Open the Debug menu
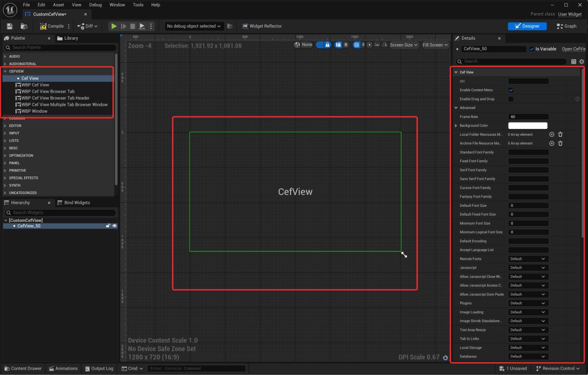This screenshot has height=375, width=588. pyautogui.click(x=96, y=5)
